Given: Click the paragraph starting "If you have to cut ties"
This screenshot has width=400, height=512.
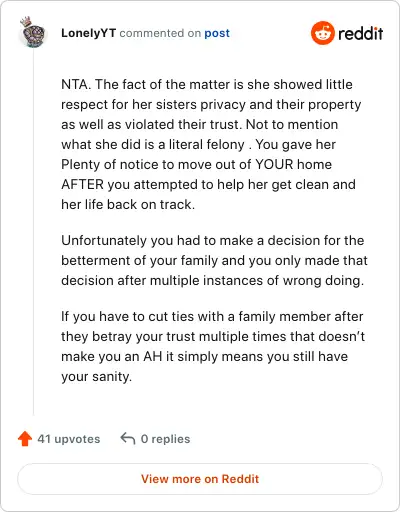Looking at the screenshot, I should (213, 346).
